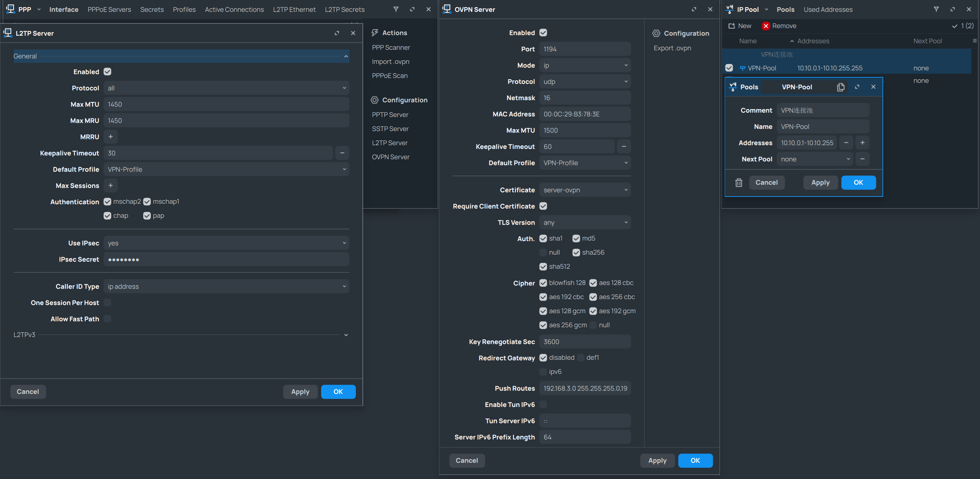The width and height of the screenshot is (980, 479).
Task: Open the TLS Version dropdown
Action: (585, 223)
